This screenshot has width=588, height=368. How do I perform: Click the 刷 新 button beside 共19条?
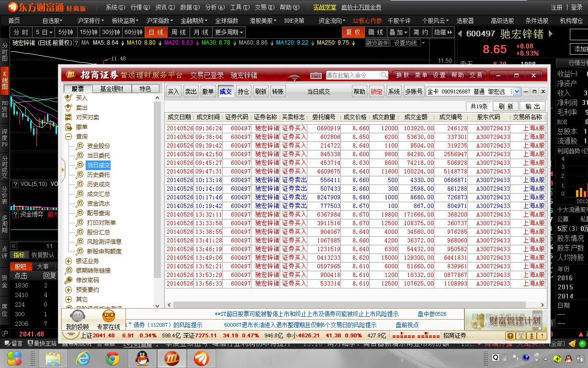506,106
